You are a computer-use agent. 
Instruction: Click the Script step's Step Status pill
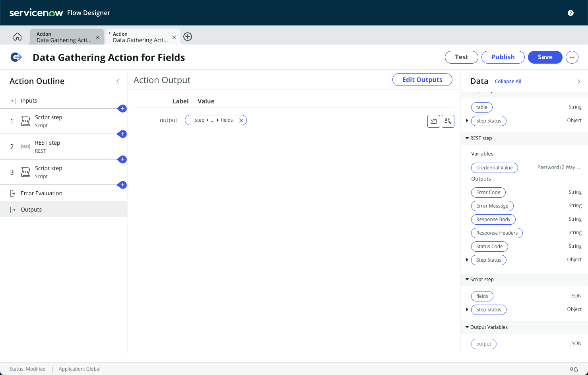pyautogui.click(x=489, y=310)
